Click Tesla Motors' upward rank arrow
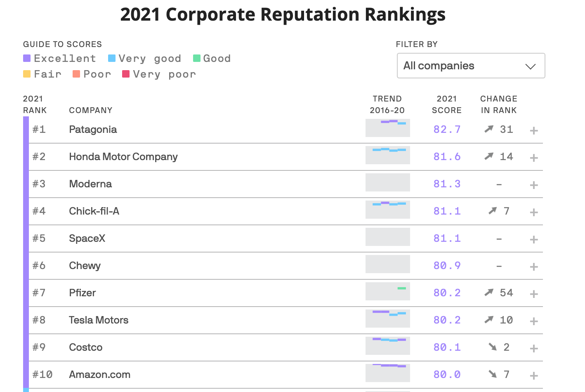This screenshot has height=392, width=585. [x=488, y=319]
